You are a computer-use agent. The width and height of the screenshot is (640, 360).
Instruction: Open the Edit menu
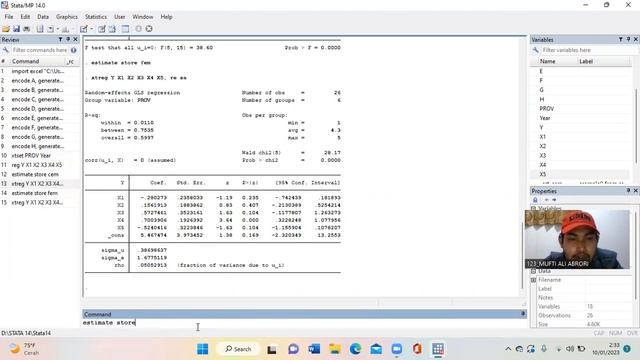coord(25,17)
